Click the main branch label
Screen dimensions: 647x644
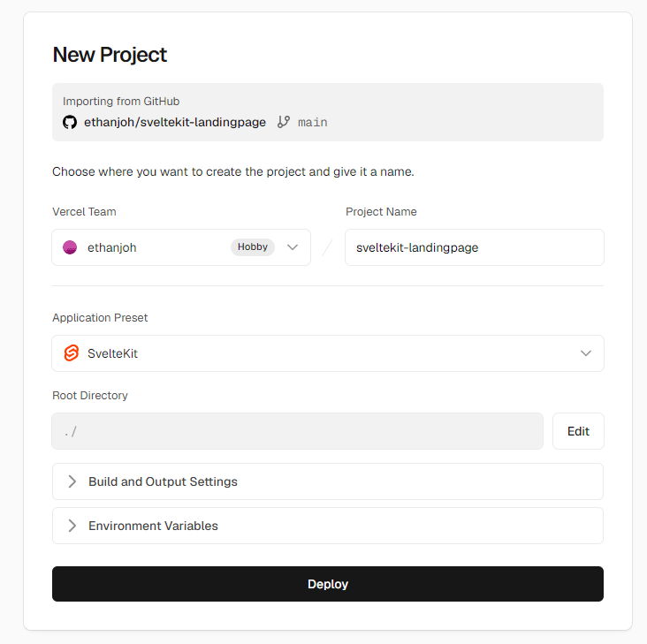point(313,123)
